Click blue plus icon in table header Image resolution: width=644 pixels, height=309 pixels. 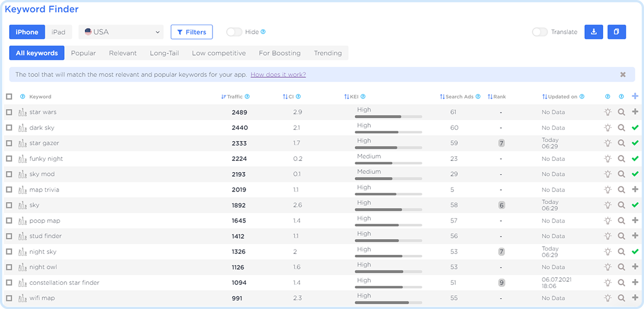click(x=635, y=97)
